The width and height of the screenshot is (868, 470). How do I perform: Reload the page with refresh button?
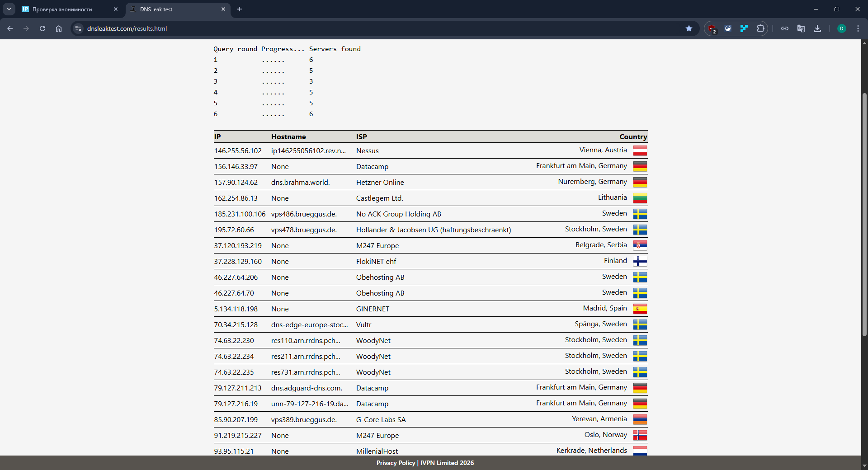(42, 28)
